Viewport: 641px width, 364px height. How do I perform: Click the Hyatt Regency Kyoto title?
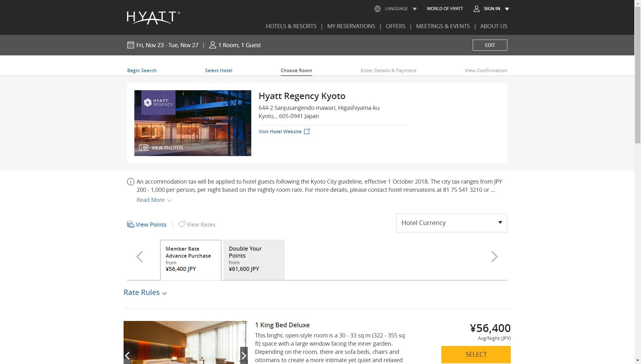pos(302,96)
